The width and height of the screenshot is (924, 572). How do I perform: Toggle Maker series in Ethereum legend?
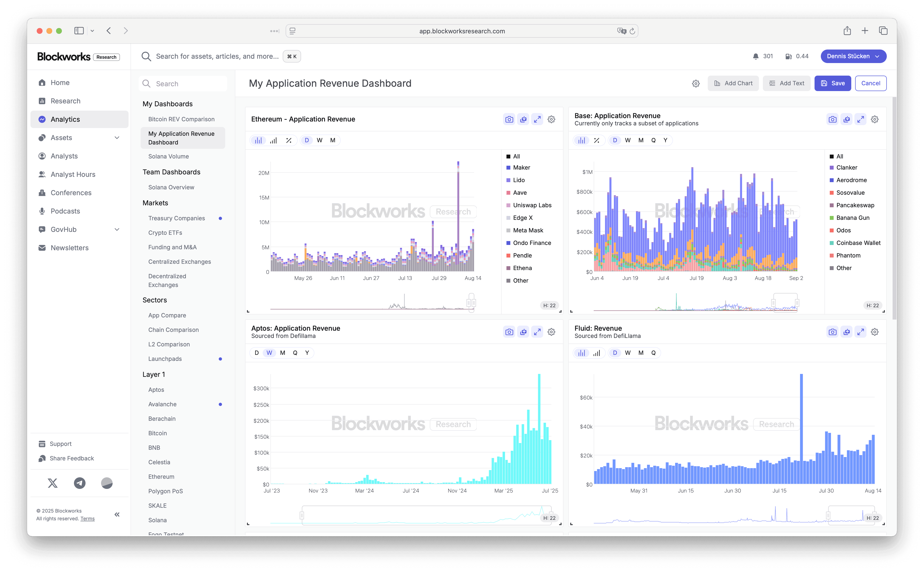coord(518,168)
